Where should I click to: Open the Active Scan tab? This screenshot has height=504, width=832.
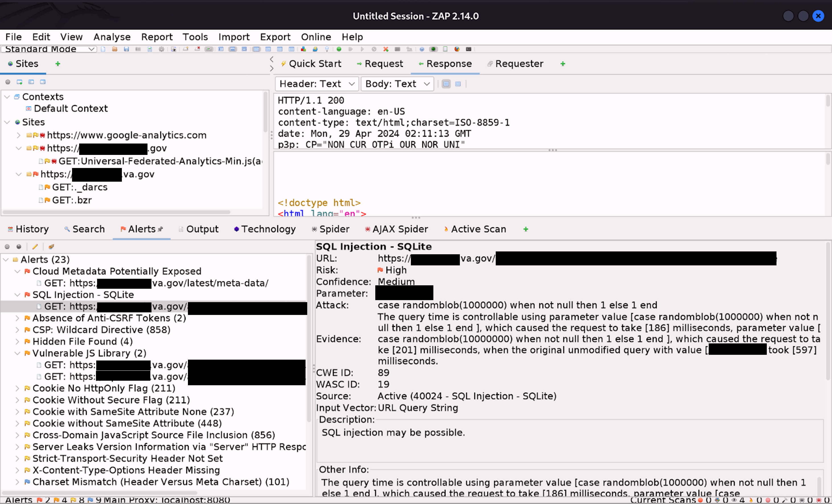pyautogui.click(x=475, y=229)
